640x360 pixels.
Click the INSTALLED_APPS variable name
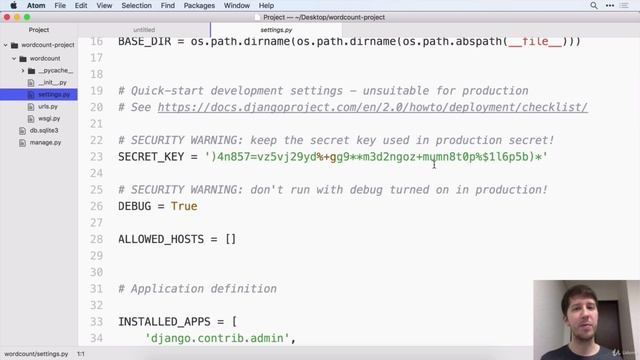pyautogui.click(x=164, y=322)
